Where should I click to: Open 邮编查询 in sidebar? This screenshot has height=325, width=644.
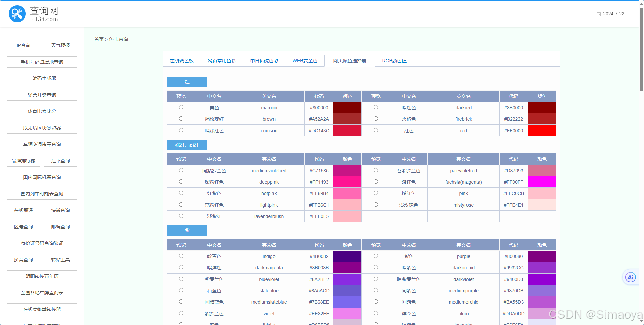(x=61, y=227)
